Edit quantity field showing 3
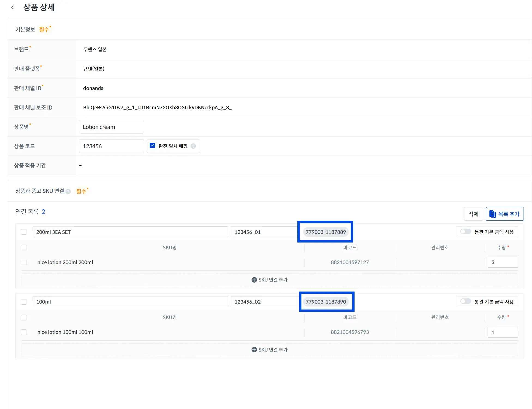Image resolution: width=532 pixels, height=409 pixels. (x=503, y=262)
